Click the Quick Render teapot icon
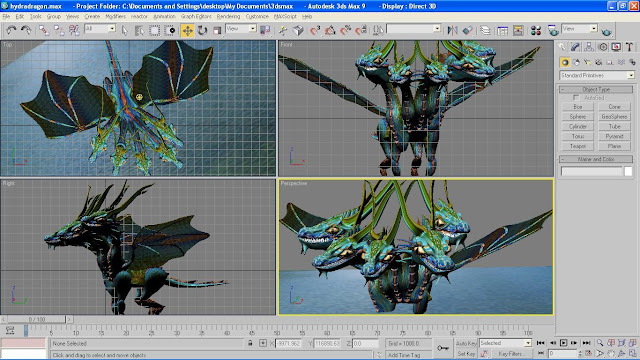The height and width of the screenshot is (360, 640). (x=607, y=31)
